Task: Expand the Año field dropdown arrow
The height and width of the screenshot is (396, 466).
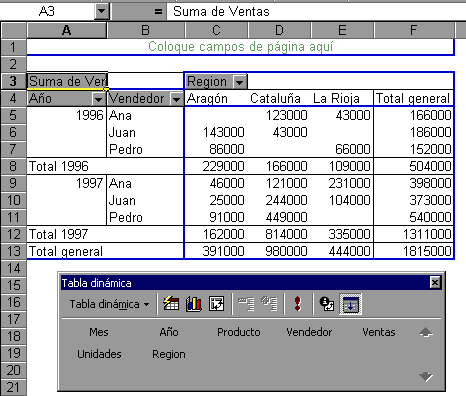Action: 98,99
